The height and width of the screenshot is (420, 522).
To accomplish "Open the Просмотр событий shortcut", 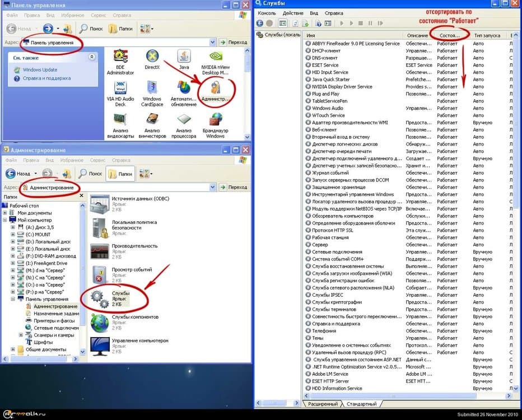I will pyautogui.click(x=100, y=273).
